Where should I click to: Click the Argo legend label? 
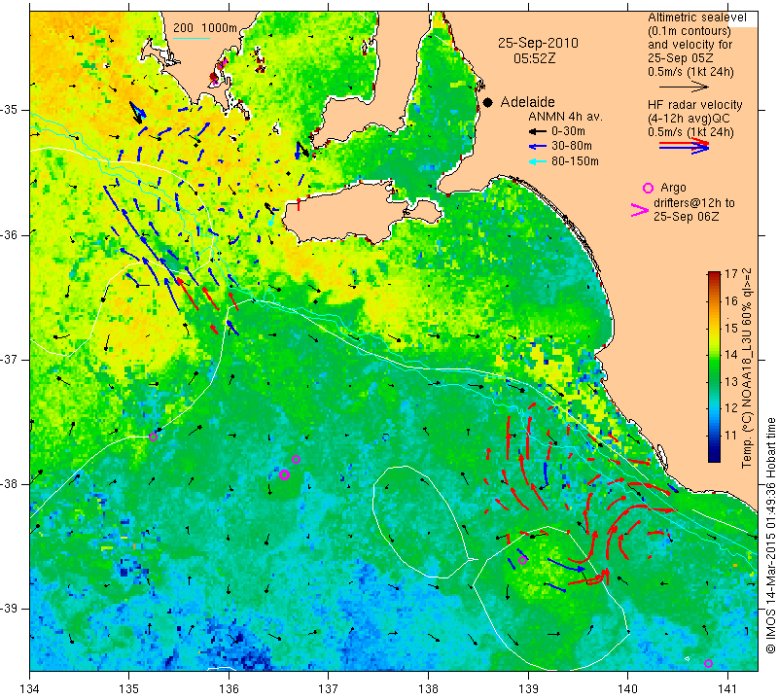[673, 188]
